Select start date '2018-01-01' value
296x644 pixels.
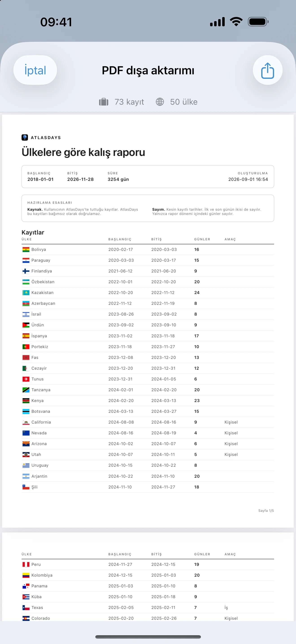tap(40, 179)
